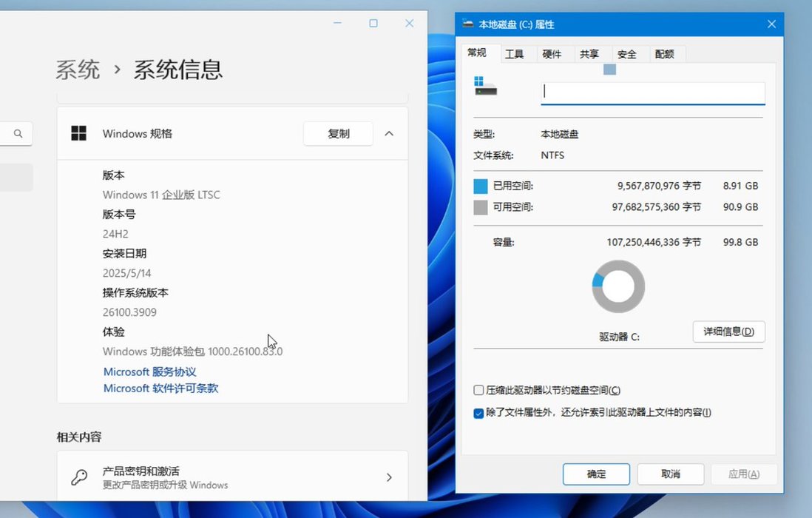Uncheck the file content indexing checkbox
Screen dimensions: 812x518
[478, 413]
